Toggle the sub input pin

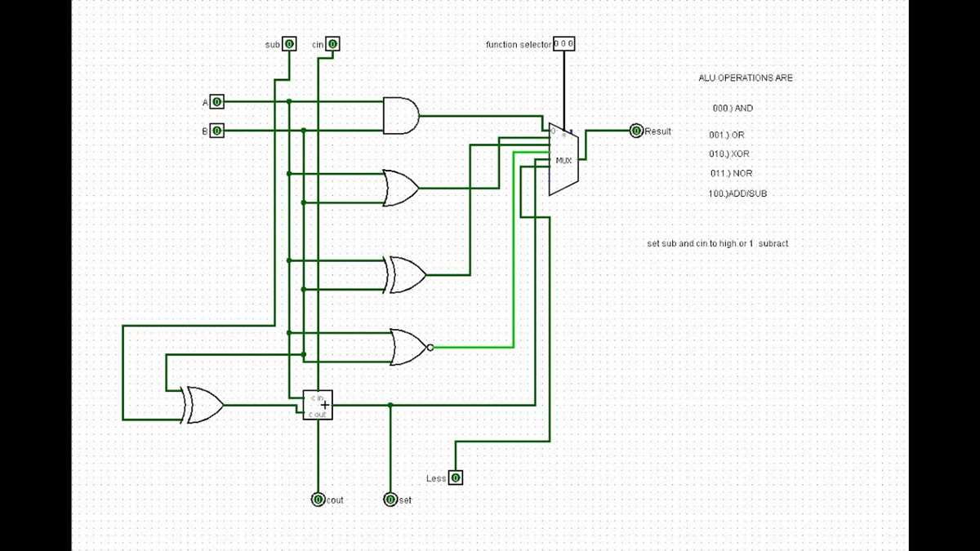tap(289, 44)
